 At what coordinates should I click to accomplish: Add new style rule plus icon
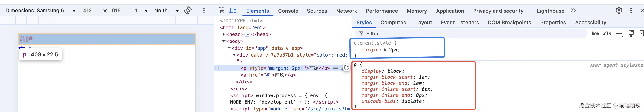(619, 34)
